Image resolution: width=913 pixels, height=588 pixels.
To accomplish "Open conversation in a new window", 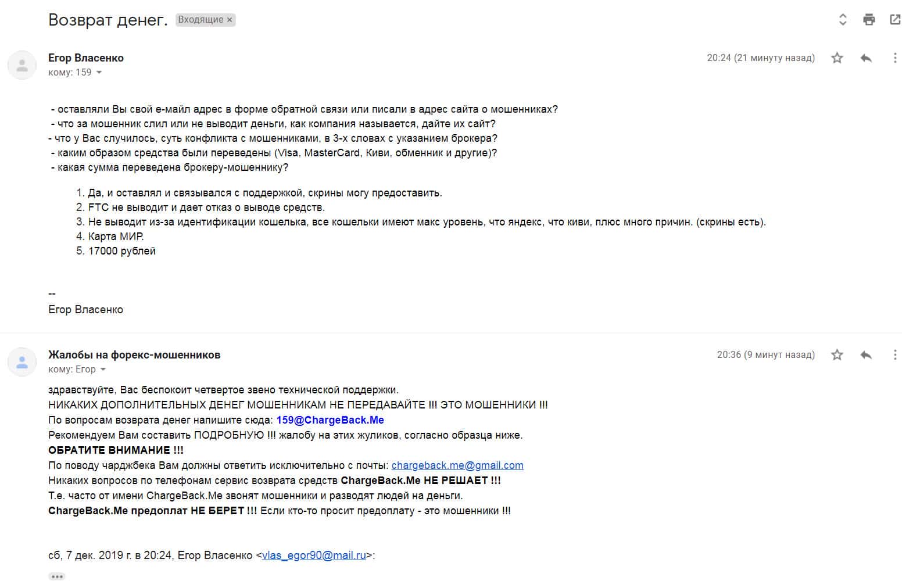I will point(895,20).
